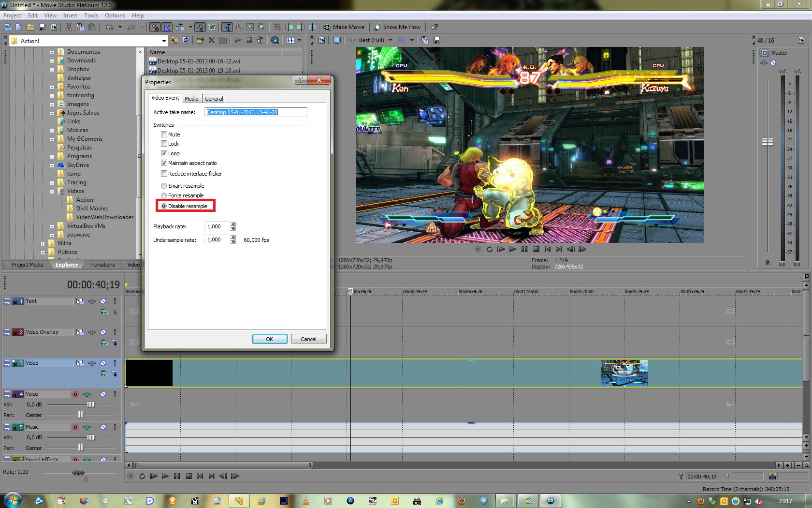Uncheck the Loop switch
The width and height of the screenshot is (812, 508).
pyautogui.click(x=164, y=153)
